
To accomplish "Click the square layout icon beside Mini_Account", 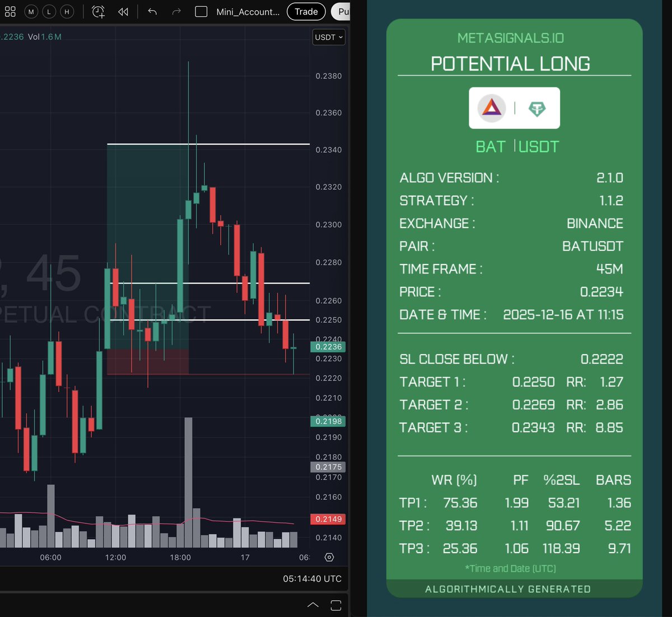I will [201, 12].
